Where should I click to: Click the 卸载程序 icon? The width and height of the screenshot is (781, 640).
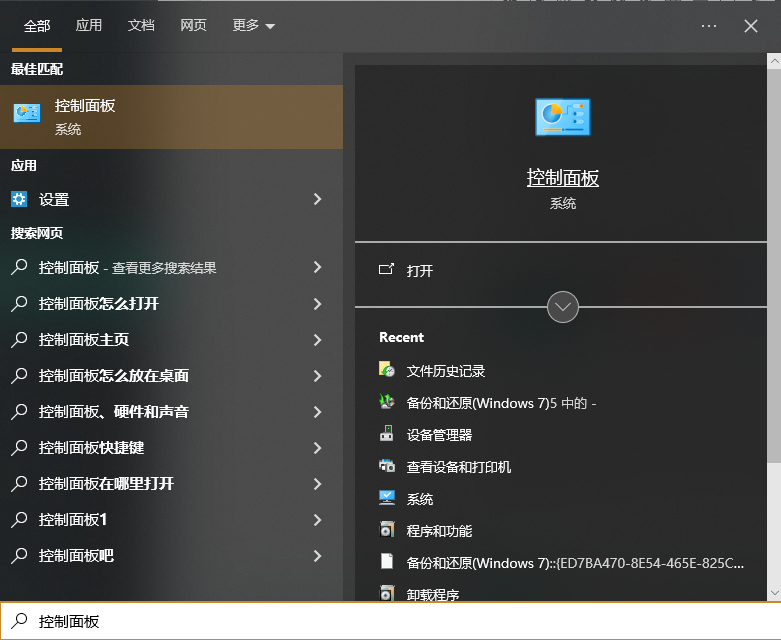click(x=387, y=593)
